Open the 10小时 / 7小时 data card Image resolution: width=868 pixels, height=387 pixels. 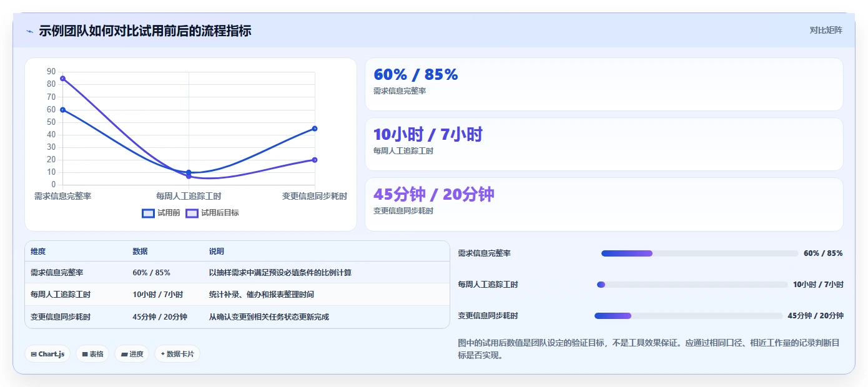[x=604, y=144]
